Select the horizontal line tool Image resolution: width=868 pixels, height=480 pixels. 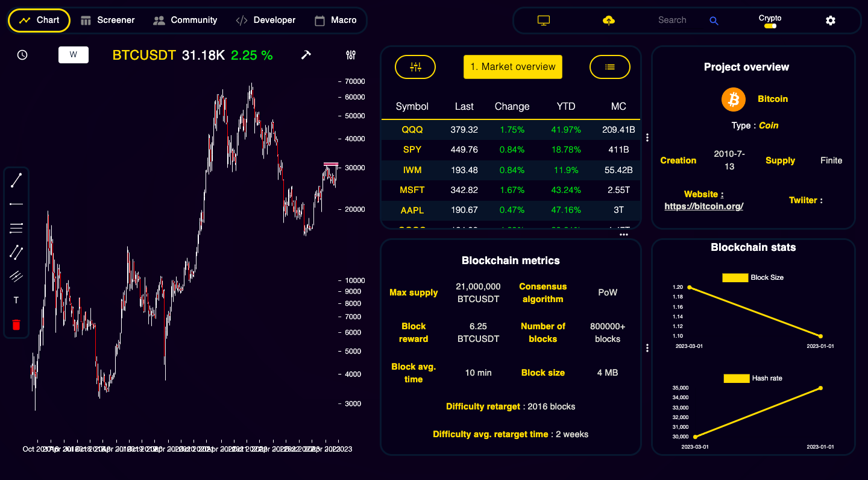16,204
